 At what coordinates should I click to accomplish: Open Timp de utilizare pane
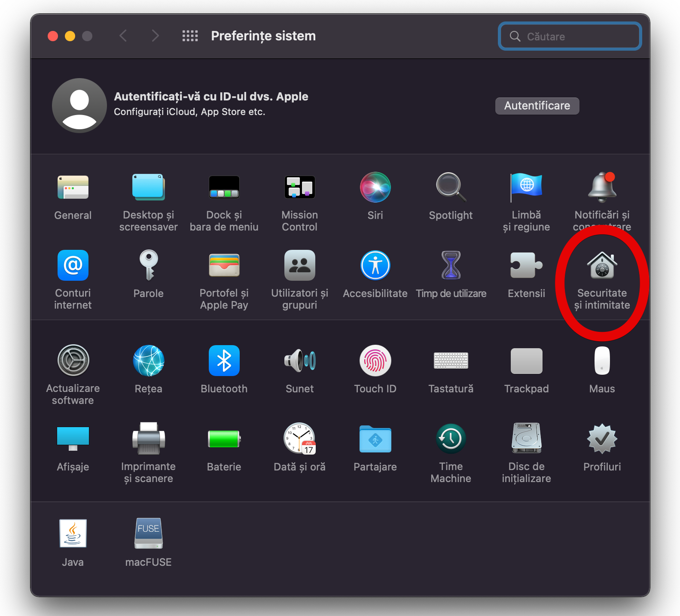pos(451,265)
